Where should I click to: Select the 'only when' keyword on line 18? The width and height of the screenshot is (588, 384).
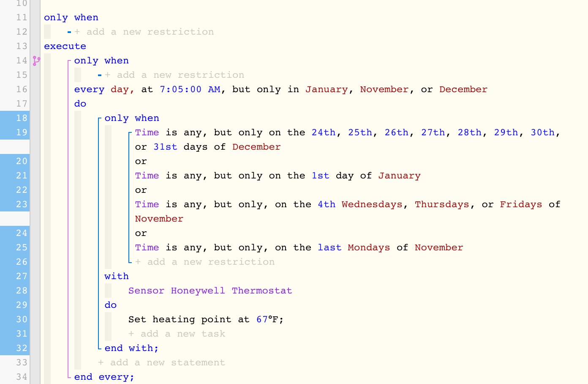132,118
